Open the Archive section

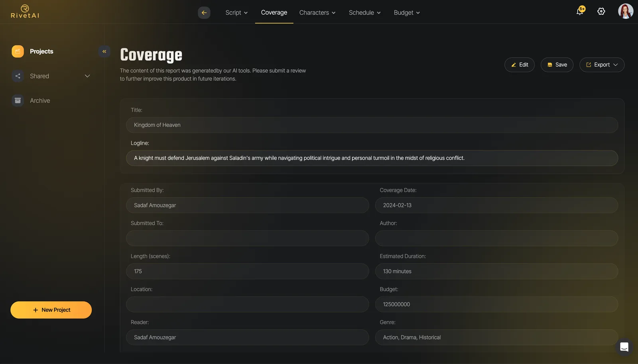(x=40, y=101)
